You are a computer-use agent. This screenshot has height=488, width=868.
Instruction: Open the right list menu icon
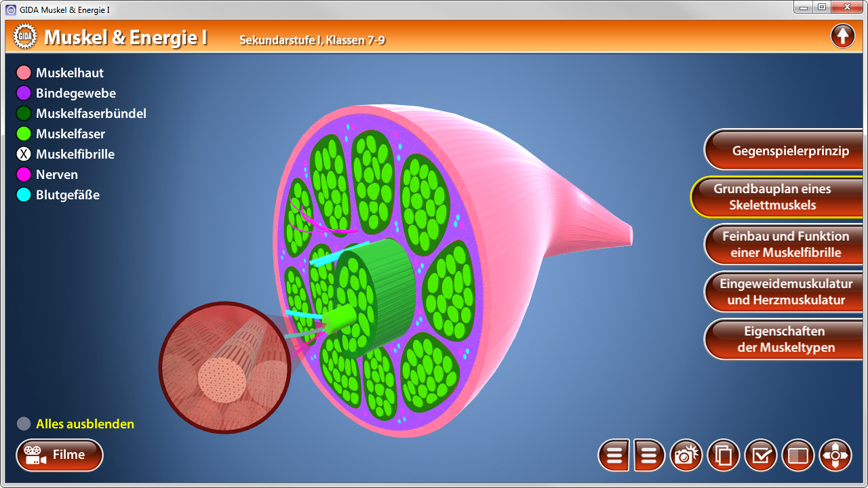tap(649, 455)
